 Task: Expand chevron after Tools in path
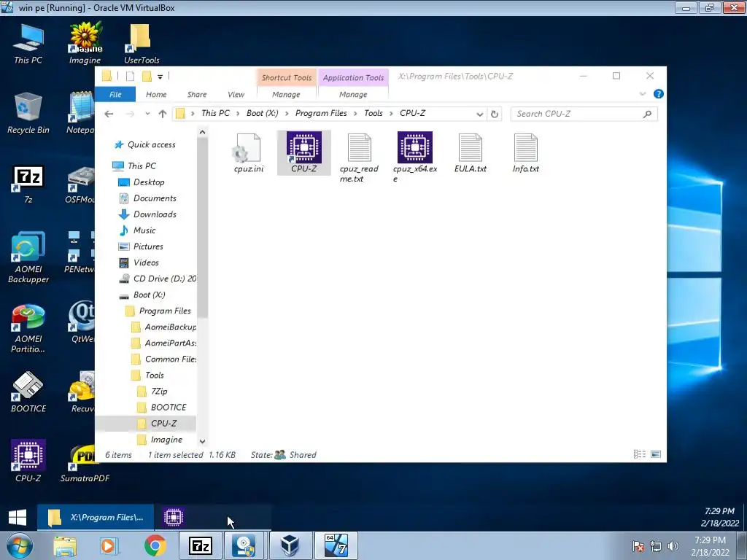point(391,113)
